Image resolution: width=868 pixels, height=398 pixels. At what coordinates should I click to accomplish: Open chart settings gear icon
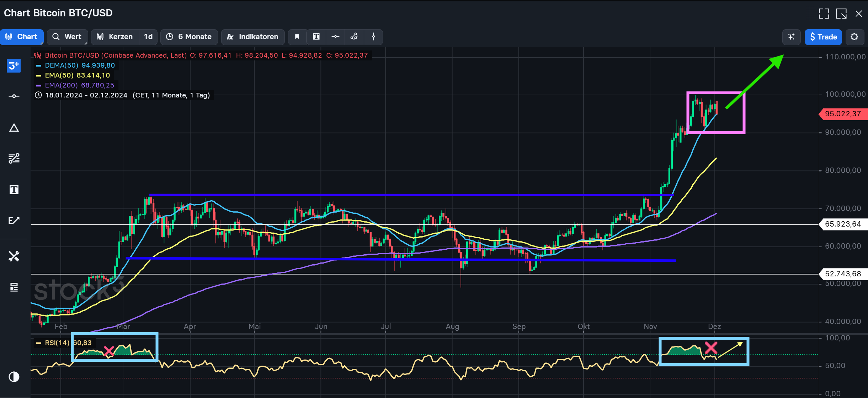tap(854, 37)
